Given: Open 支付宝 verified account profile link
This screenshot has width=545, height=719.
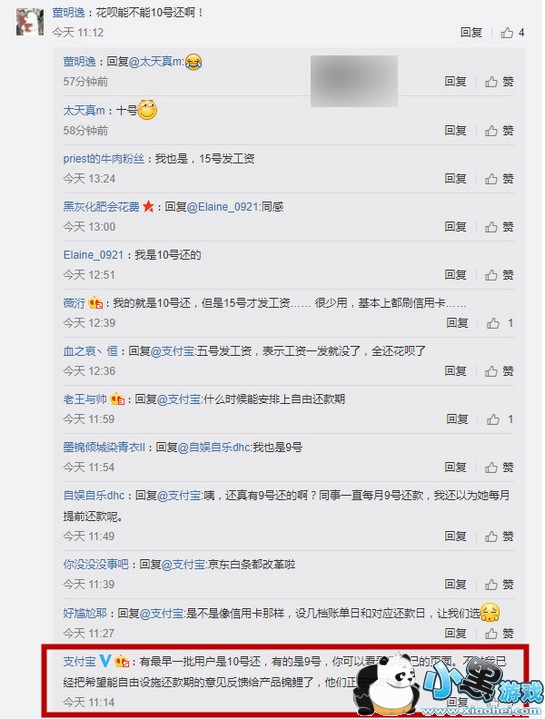Looking at the screenshot, I should (x=80, y=662).
